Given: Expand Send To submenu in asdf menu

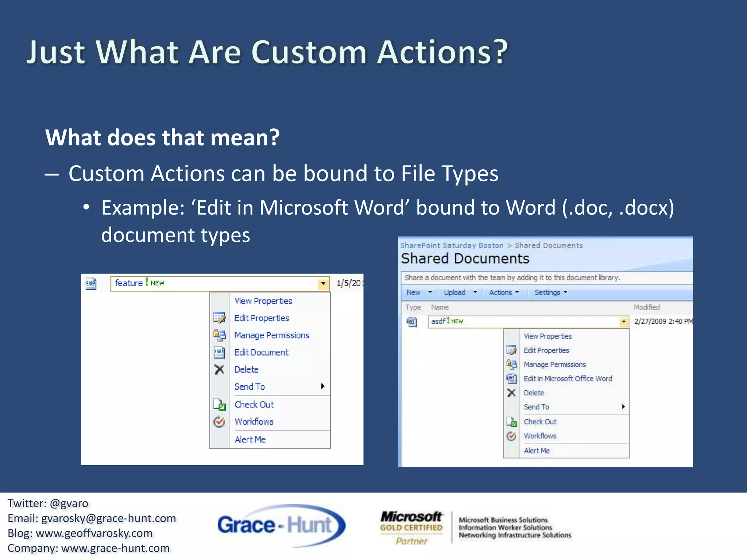Looking at the screenshot, I should coord(623,407).
